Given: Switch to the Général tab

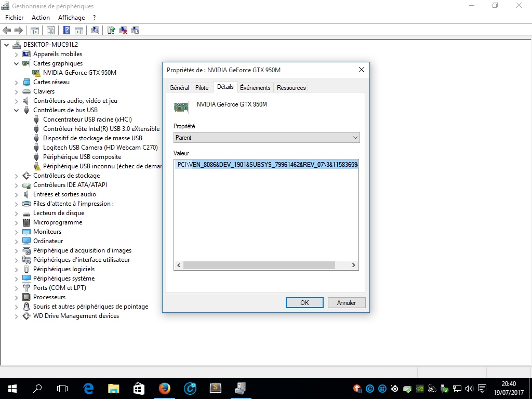Looking at the screenshot, I should click(179, 87).
